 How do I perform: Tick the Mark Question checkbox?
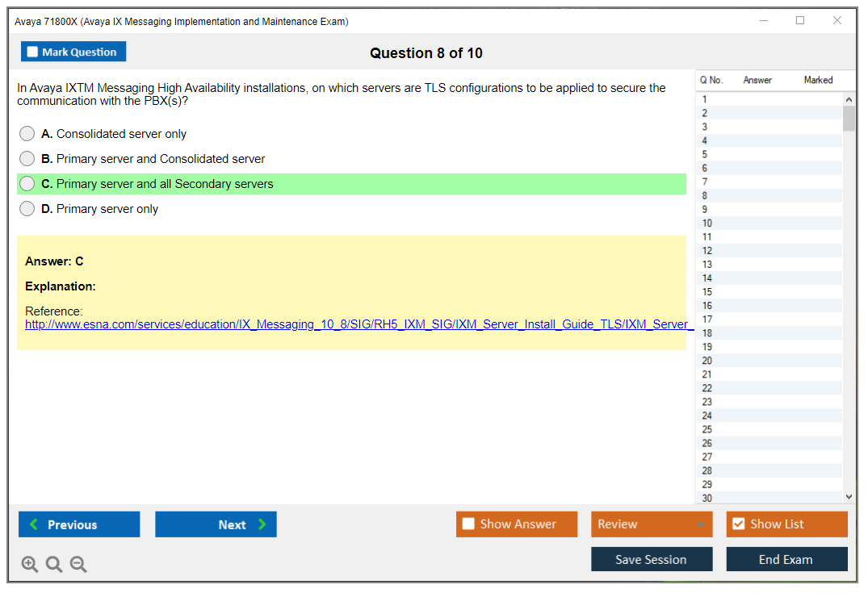(33, 52)
